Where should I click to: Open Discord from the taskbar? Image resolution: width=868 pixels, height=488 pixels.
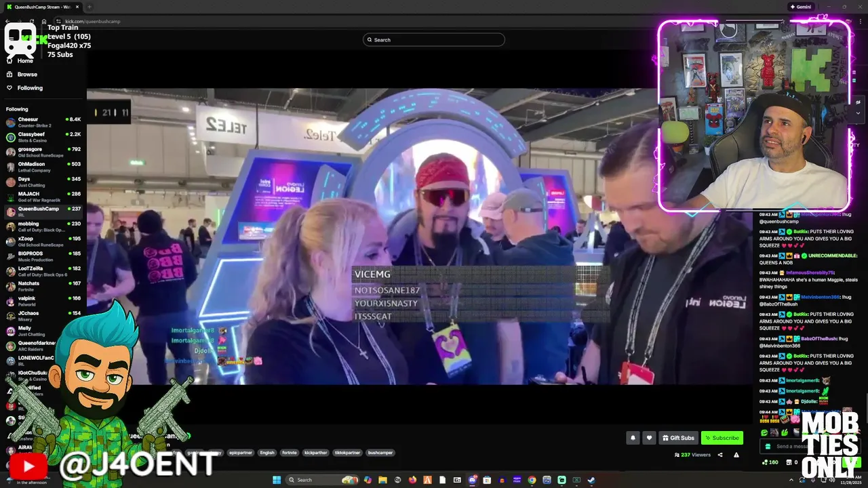click(472, 480)
